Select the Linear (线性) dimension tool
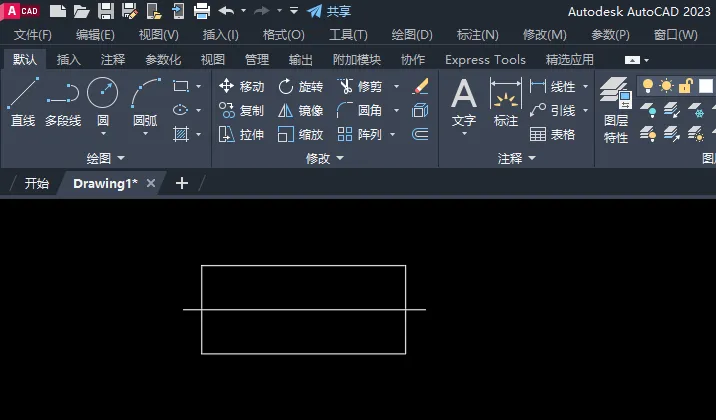Viewport: 716px width, 420px height. click(x=552, y=86)
